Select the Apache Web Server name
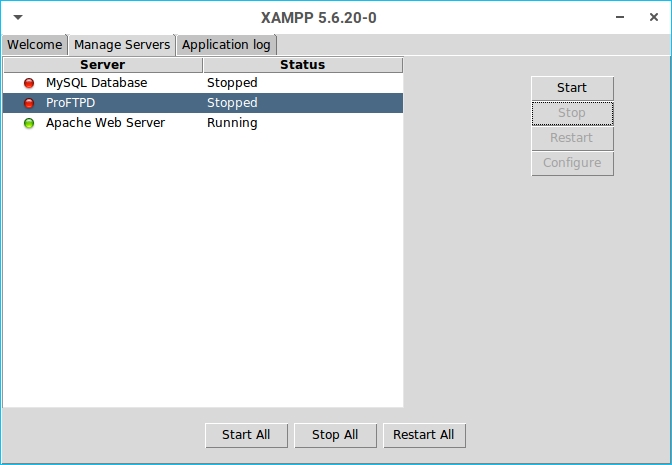The image size is (672, 465). pos(105,123)
